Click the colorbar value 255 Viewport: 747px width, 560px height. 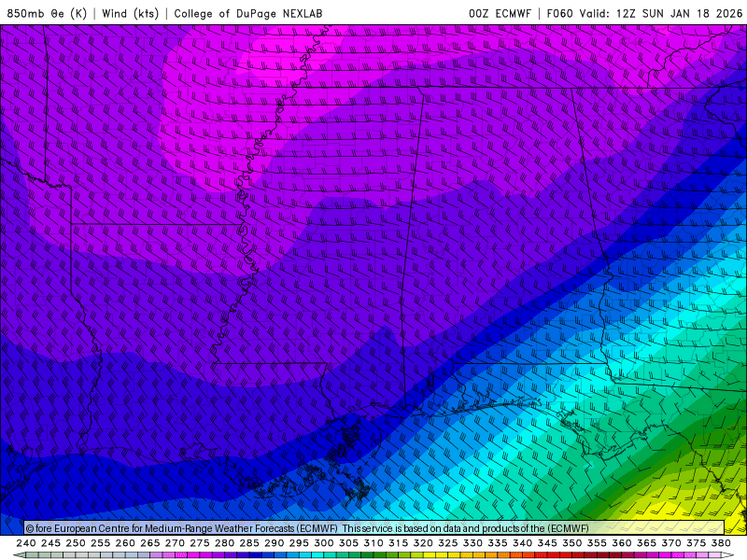click(x=100, y=543)
